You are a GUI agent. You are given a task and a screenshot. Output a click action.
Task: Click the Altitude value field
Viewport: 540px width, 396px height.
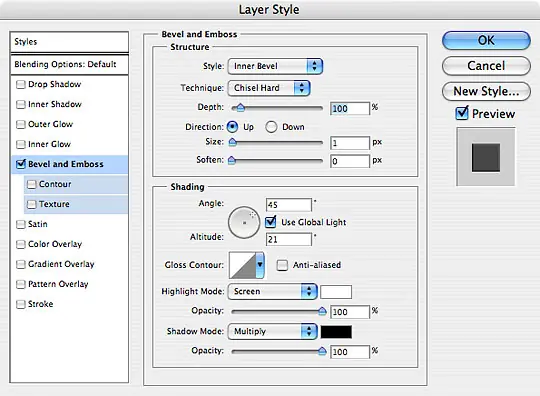289,239
